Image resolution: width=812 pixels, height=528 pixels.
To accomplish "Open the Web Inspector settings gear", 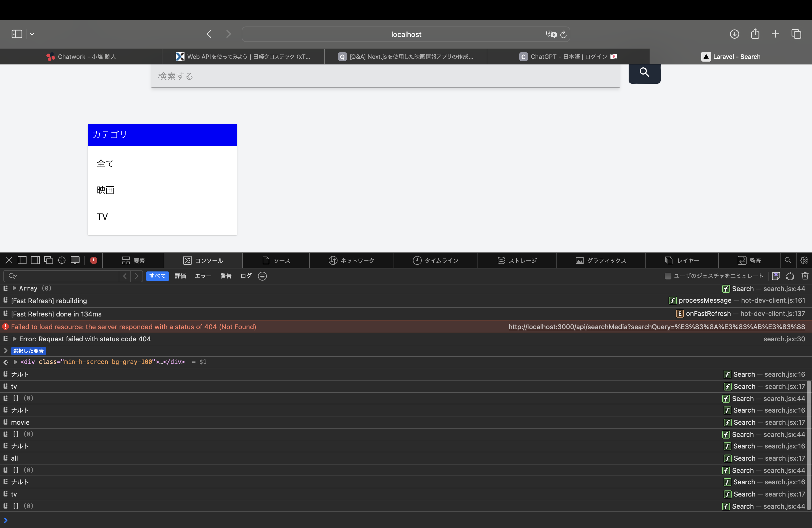I will tap(804, 260).
